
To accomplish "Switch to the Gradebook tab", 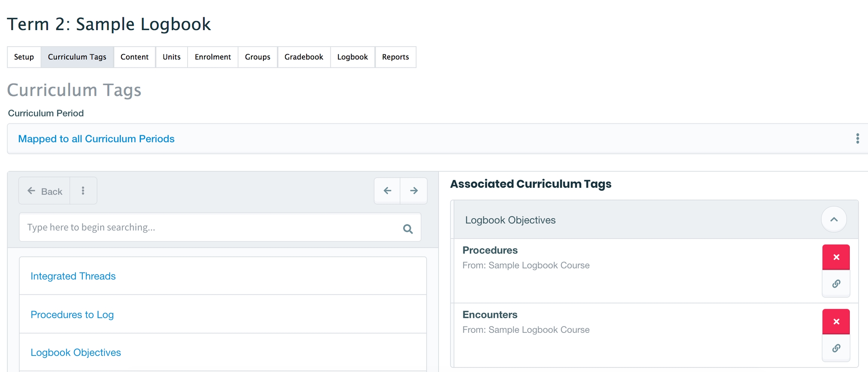I will point(304,57).
